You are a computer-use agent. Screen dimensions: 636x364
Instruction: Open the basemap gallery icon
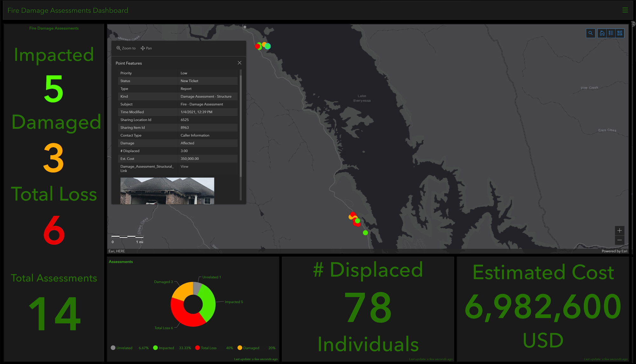(620, 33)
